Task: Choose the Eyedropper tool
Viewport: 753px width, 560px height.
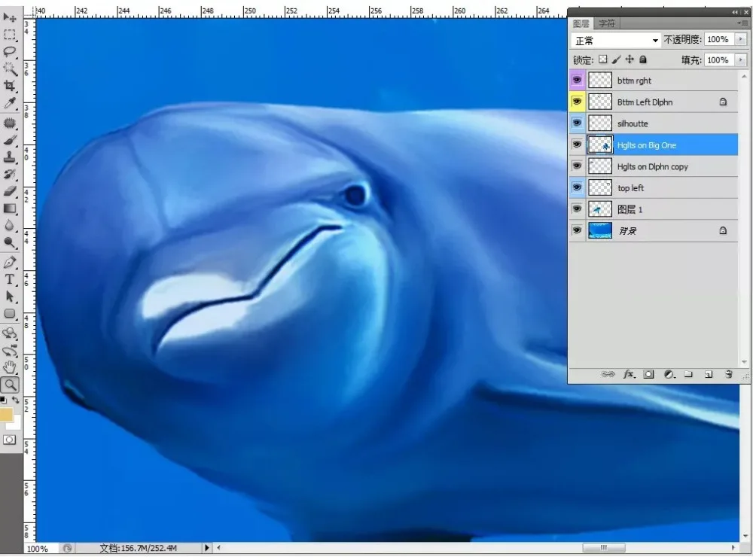Action: pos(10,103)
